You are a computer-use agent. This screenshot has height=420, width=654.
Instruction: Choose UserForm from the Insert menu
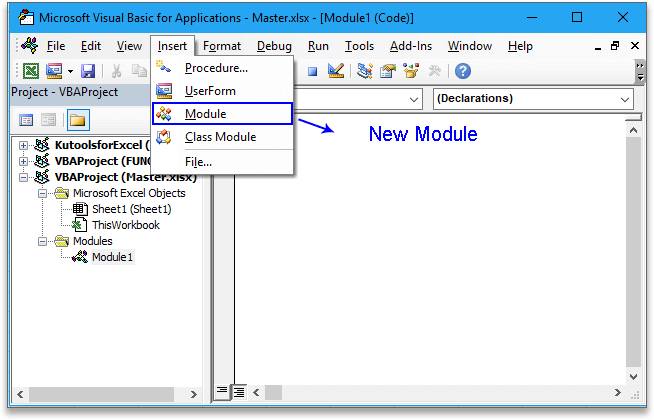click(222, 91)
